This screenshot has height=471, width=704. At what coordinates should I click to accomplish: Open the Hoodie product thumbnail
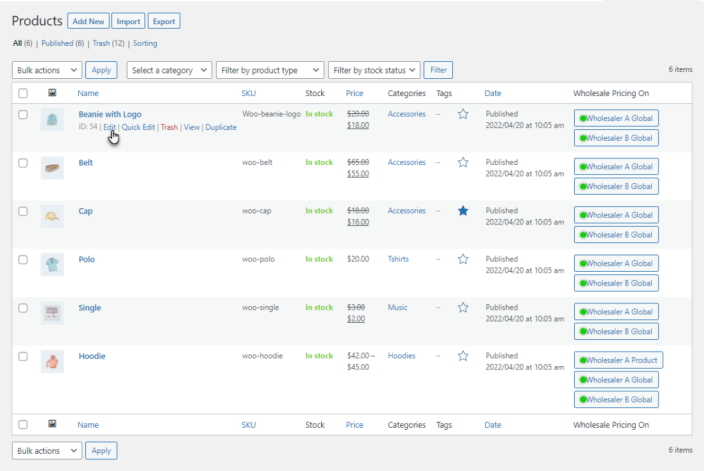click(x=52, y=362)
